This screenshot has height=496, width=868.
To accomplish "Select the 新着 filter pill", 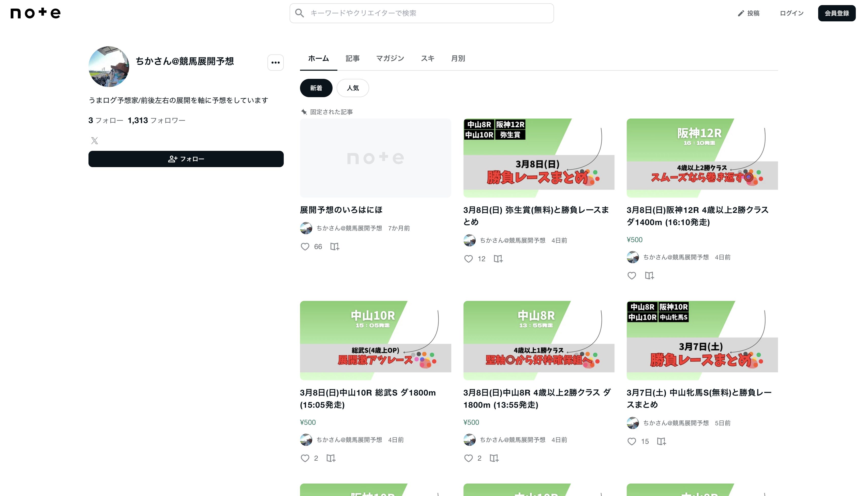I will pos(316,88).
